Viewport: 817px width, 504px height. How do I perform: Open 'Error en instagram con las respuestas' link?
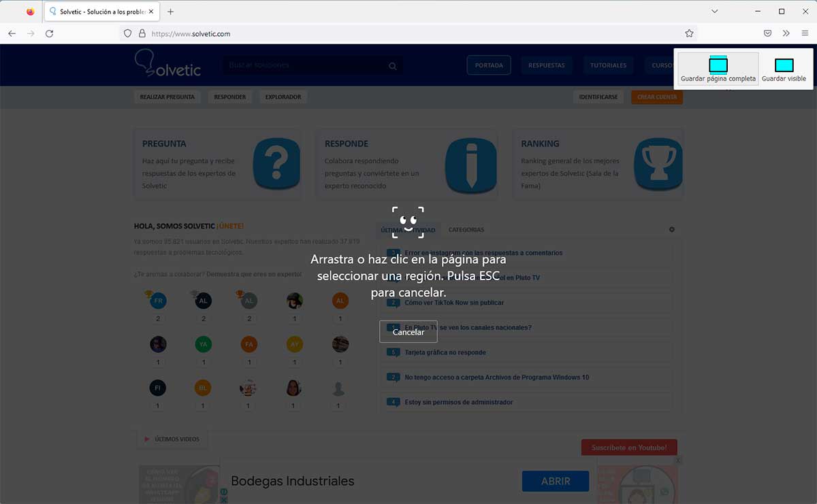click(x=483, y=253)
